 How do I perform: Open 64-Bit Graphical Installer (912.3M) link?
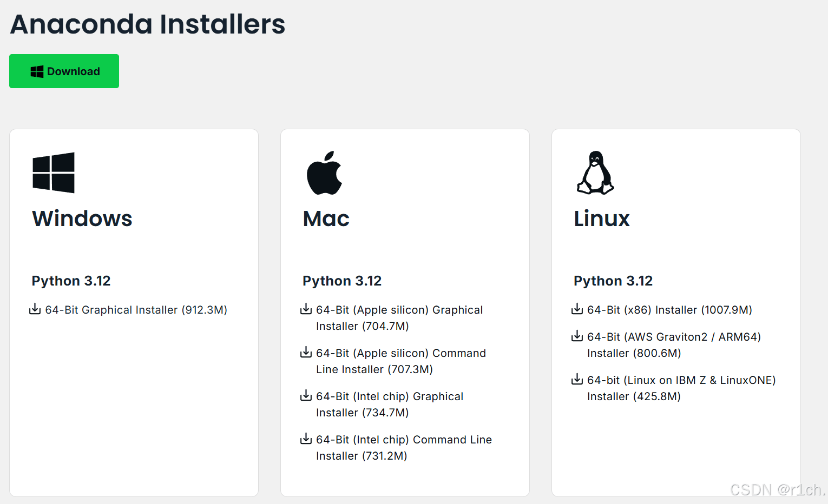[x=136, y=310]
